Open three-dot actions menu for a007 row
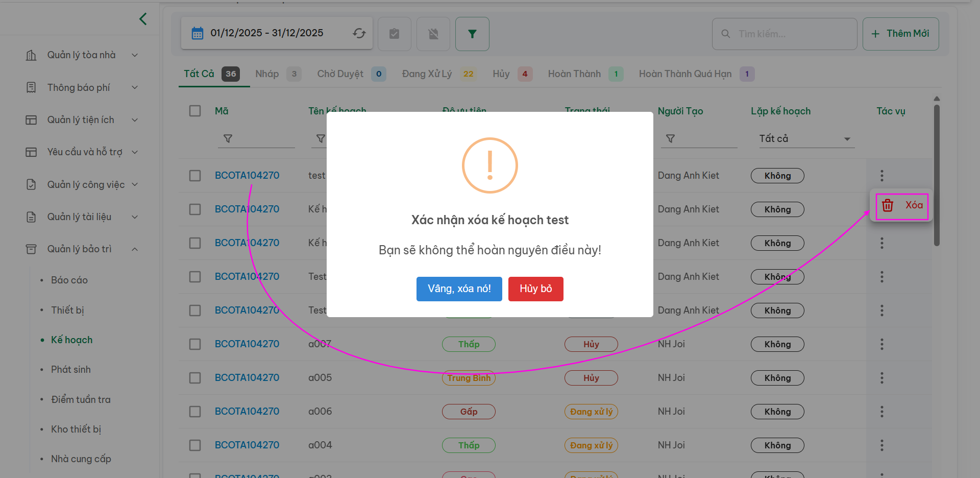This screenshot has width=980, height=478. (881, 344)
